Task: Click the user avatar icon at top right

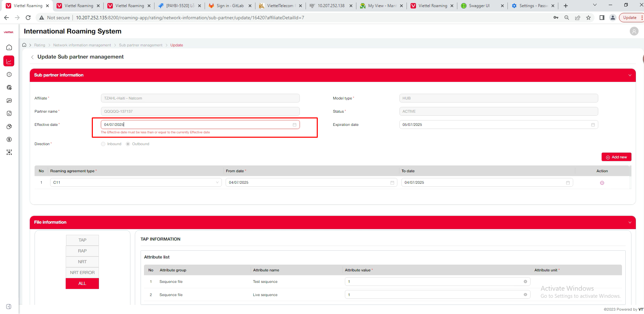Action: (x=634, y=31)
